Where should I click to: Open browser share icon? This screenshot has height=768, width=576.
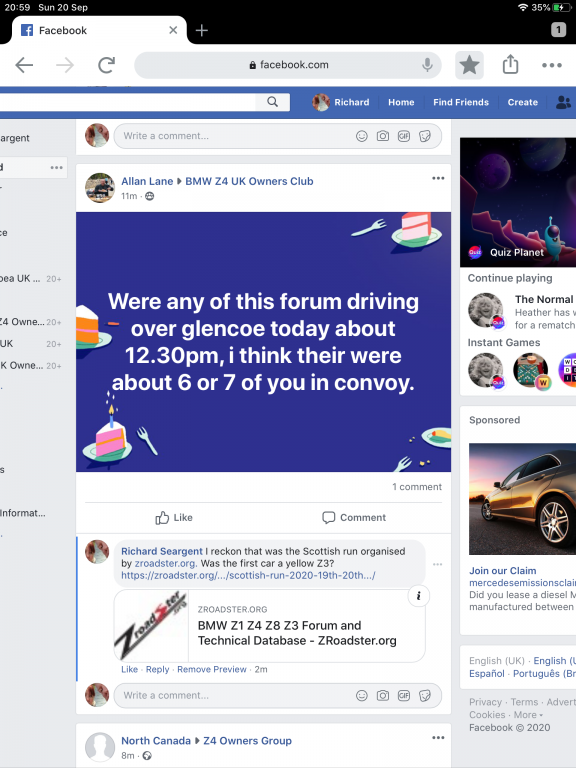click(x=510, y=64)
